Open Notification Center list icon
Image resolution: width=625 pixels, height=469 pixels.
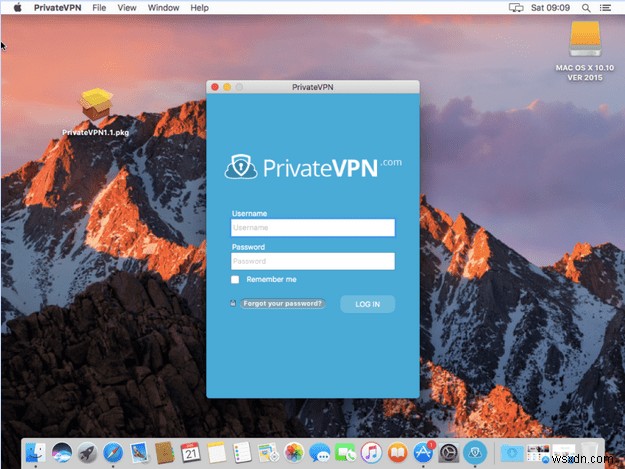coord(605,8)
